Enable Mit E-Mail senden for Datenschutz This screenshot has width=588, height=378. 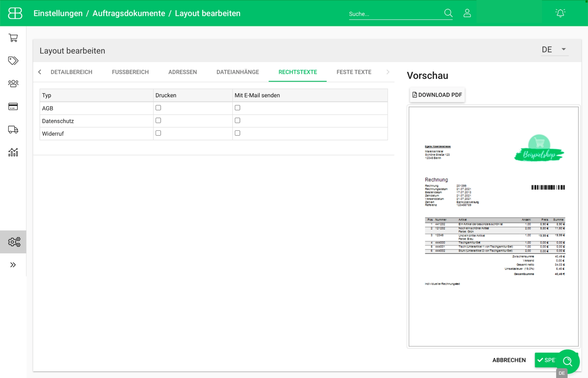point(238,120)
